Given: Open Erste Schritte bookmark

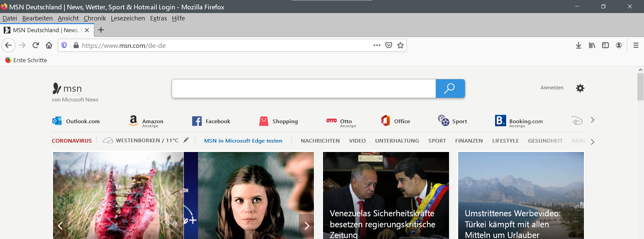Looking at the screenshot, I should (26, 60).
